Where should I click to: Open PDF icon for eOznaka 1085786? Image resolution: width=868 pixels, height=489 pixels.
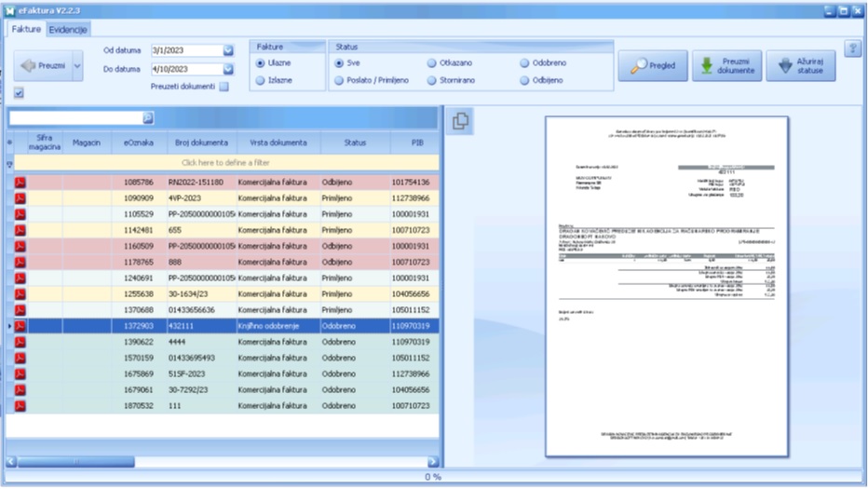click(x=20, y=183)
